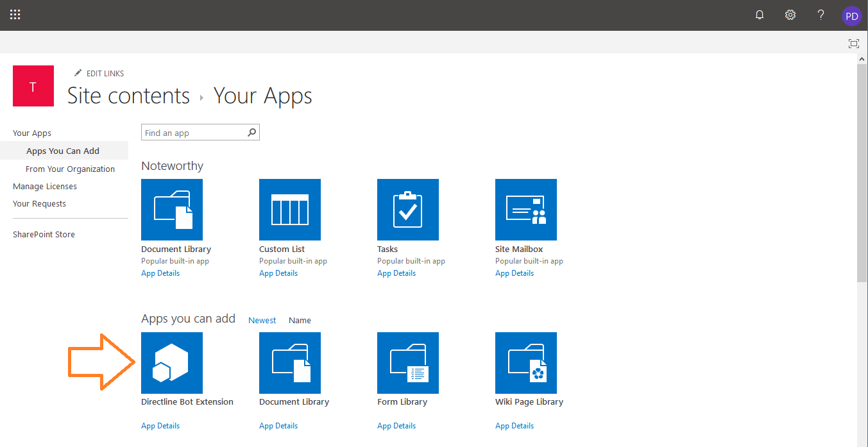Click the pencil Edit Links icon
The width and height of the screenshot is (868, 447).
pyautogui.click(x=78, y=73)
